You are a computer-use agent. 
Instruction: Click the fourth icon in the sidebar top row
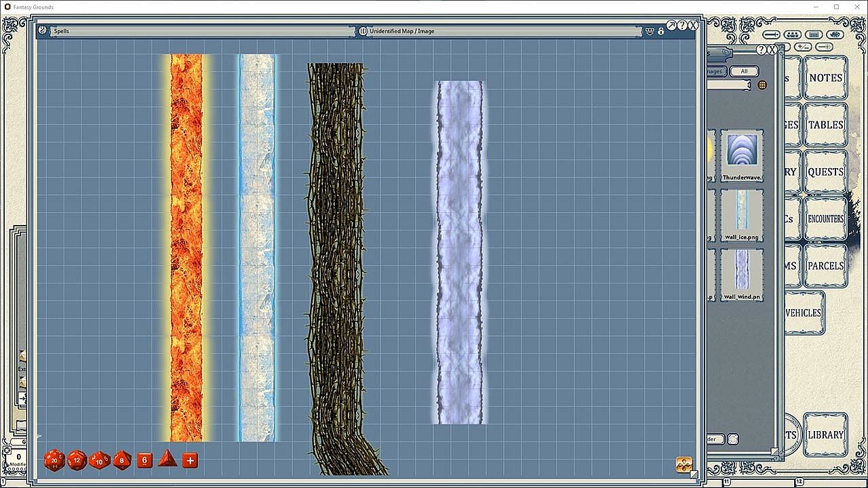pyautogui.click(x=835, y=35)
